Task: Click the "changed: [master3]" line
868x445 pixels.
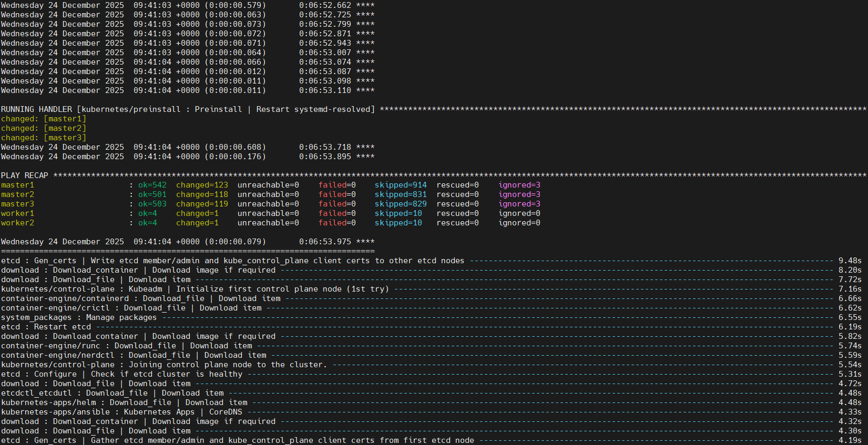Action: point(44,138)
